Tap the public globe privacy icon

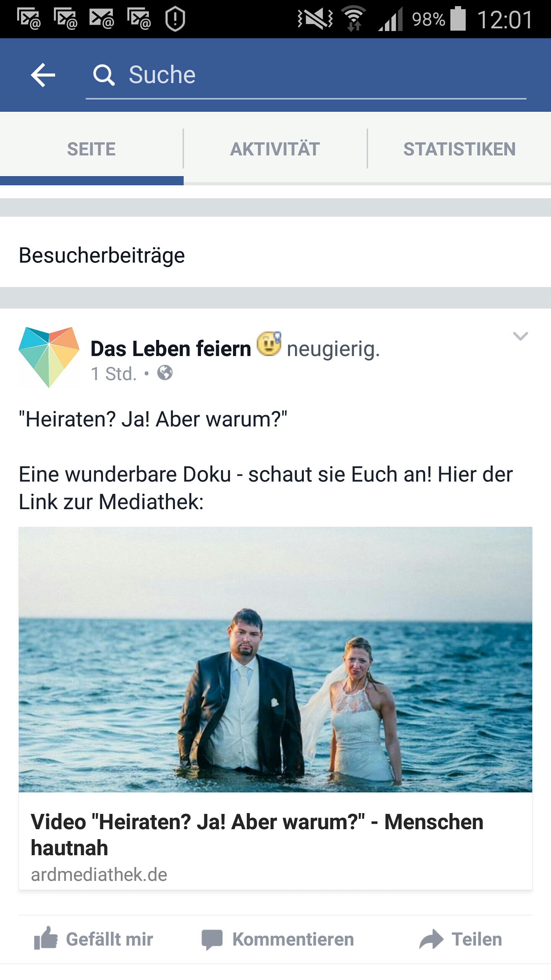click(x=165, y=373)
